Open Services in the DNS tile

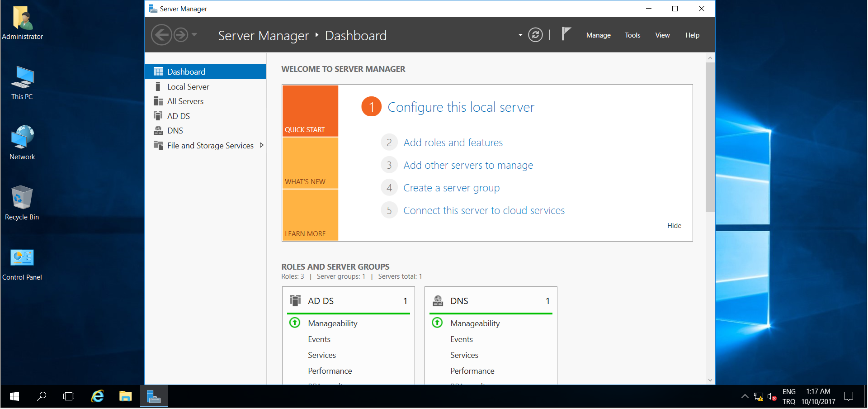[x=464, y=355]
